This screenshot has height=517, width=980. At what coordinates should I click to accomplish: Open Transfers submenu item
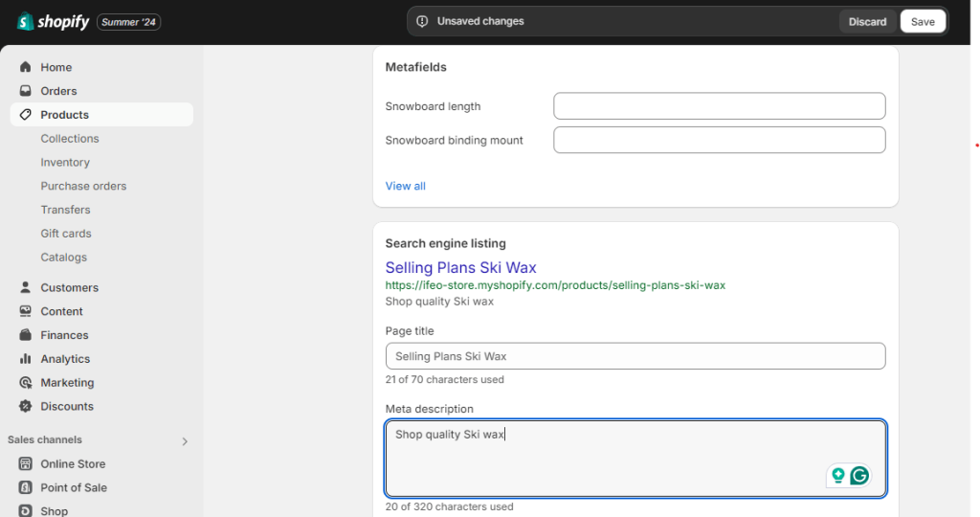click(65, 210)
